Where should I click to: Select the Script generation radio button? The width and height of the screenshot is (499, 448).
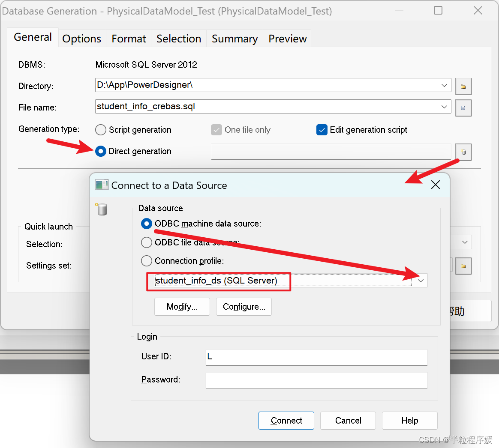pyautogui.click(x=101, y=130)
